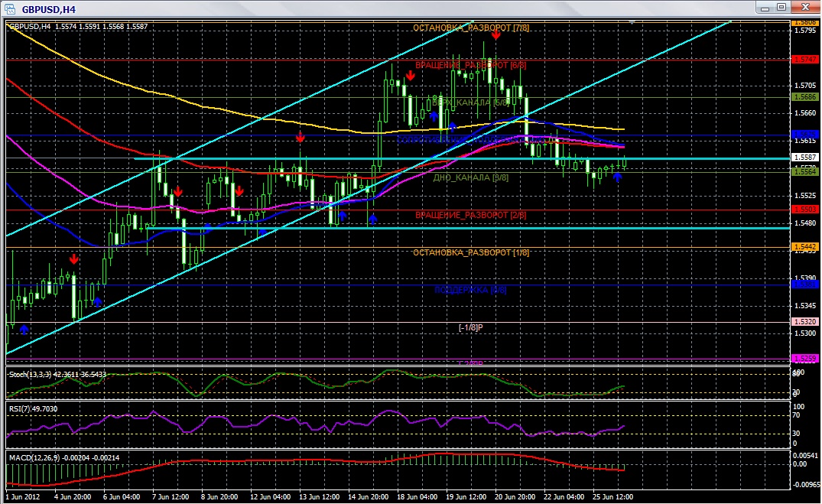This screenshot has height=504, width=822.
Task: Click the MACD(12,26,9) indicator label
Action: click(64, 458)
